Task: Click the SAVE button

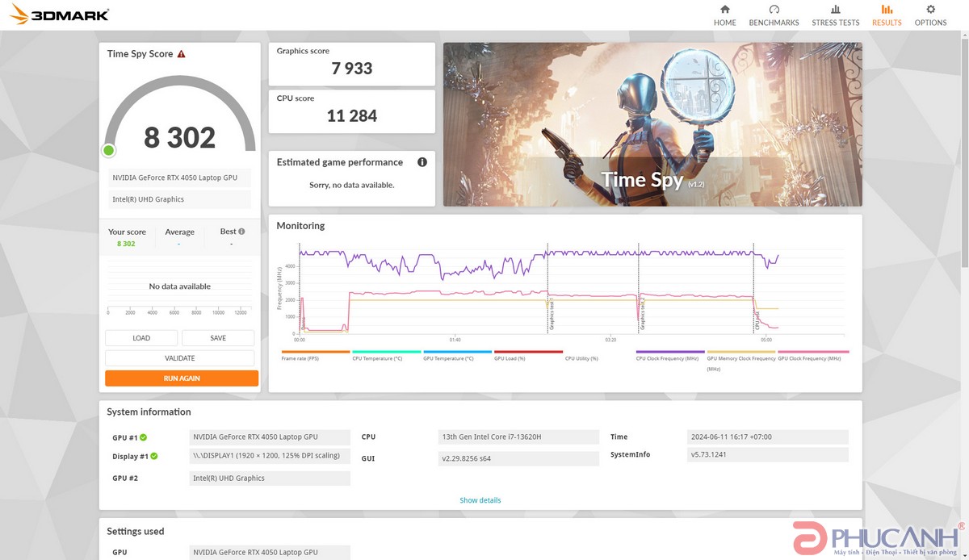Action: coord(218,338)
